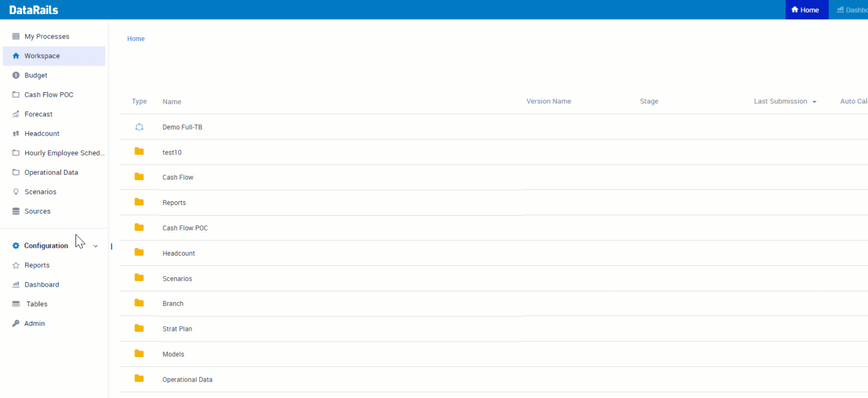Viewport: 868px width, 398px height.
Task: Click the Headcount people icon in sidebar
Action: click(16, 133)
